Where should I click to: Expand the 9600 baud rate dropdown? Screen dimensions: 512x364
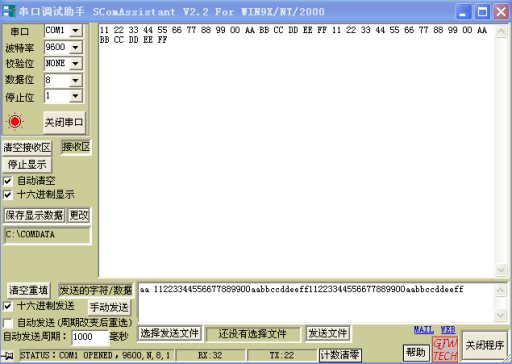[x=76, y=47]
